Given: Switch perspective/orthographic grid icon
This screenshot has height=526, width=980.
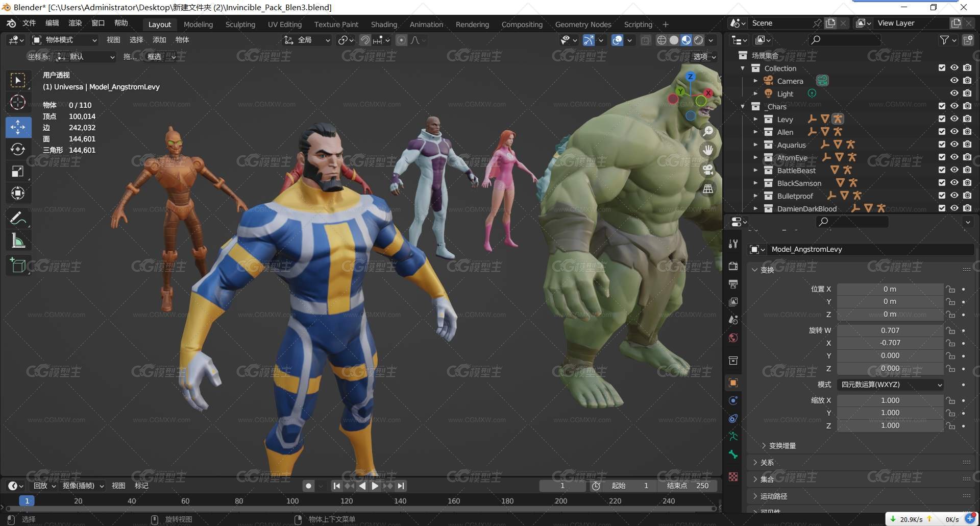Looking at the screenshot, I should click(x=708, y=189).
